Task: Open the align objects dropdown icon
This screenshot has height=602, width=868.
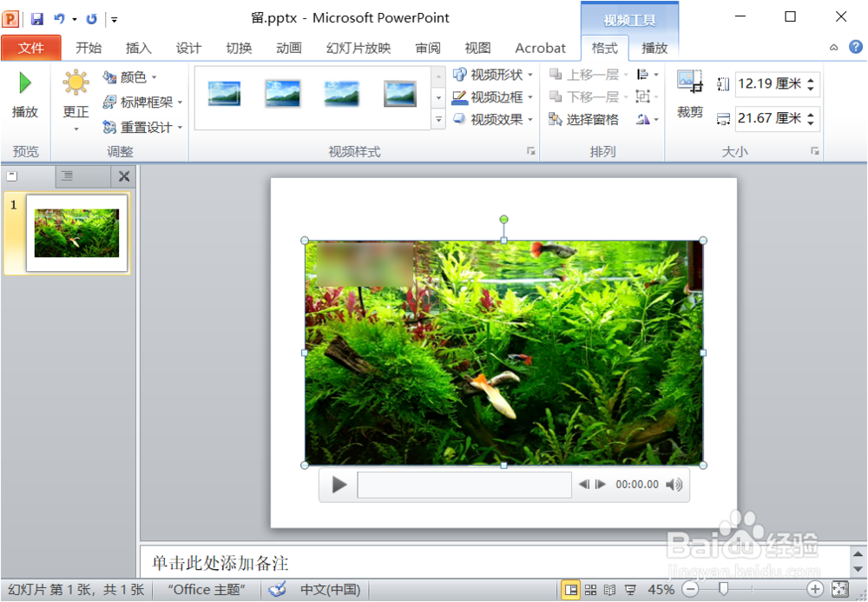Action: (648, 74)
